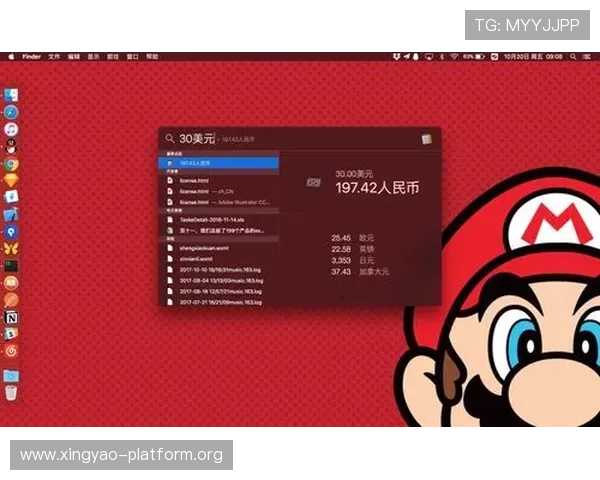This screenshot has height=480, width=600.
Task: Open Spotlight magnifier in menu bar
Action: click(573, 57)
